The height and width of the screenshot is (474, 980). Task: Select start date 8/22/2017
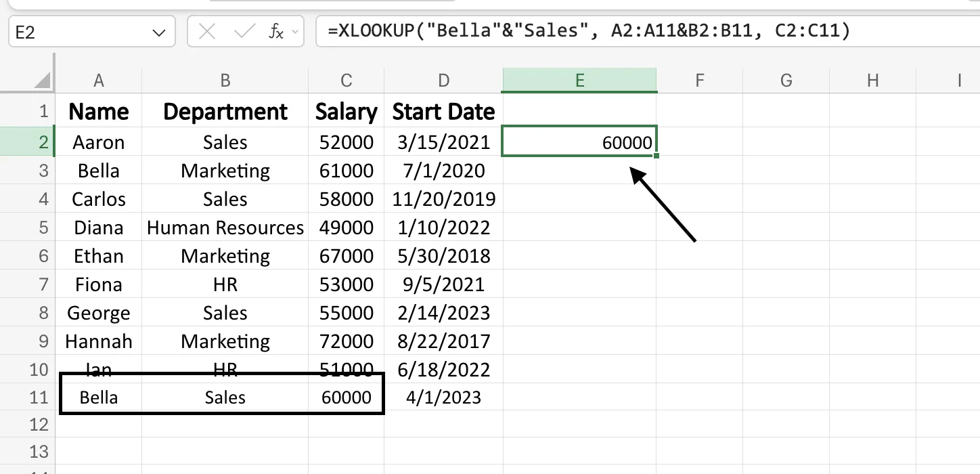click(444, 341)
